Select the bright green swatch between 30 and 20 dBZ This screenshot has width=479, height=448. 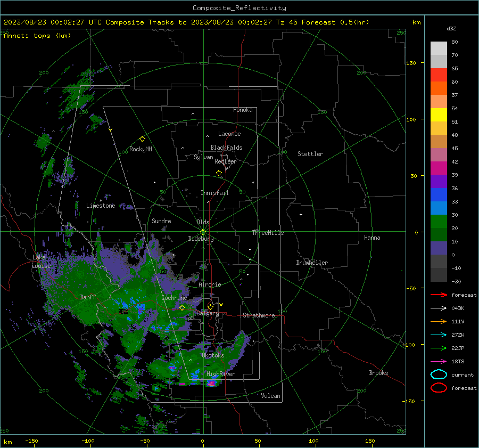[439, 221]
